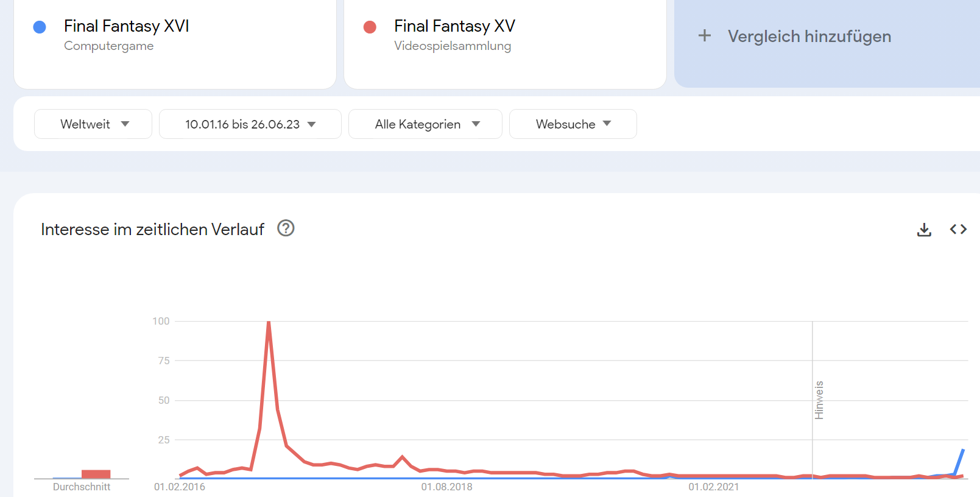Screen dimensions: 980x497
Task: Click the red dot for Final Fantasy XV
Action: (x=370, y=27)
